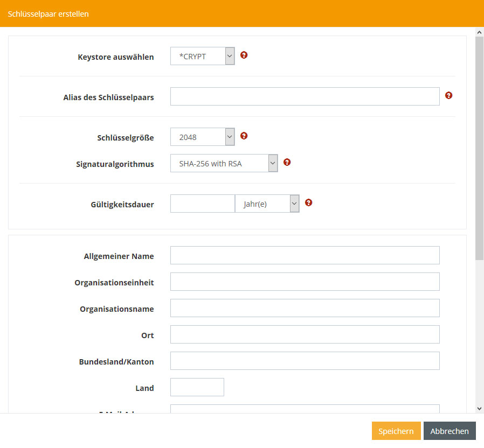
Task: Click into the Organisationseinheit field
Action: [305, 282]
